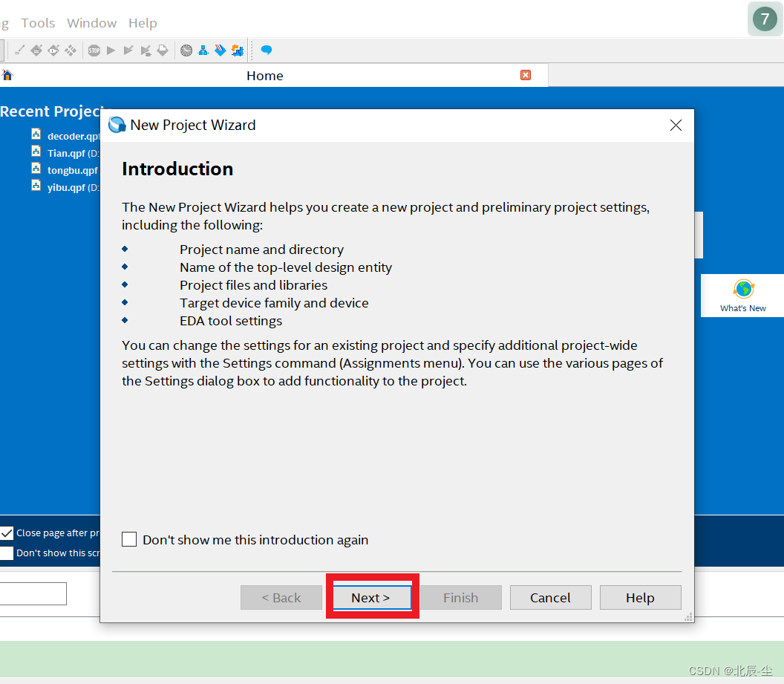The image size is (784, 684).
Task: Click the home icon on Home tab
Action: point(7,75)
